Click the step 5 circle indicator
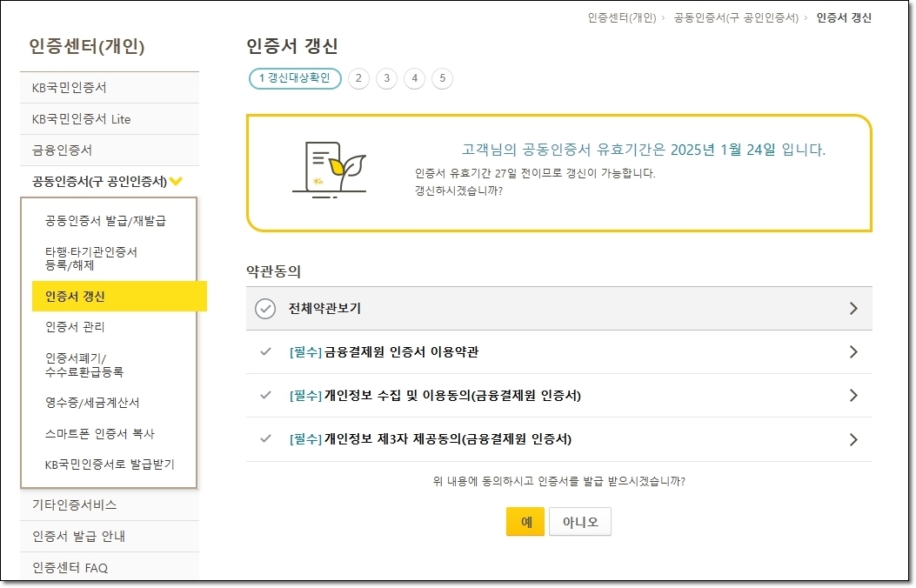 coord(442,78)
